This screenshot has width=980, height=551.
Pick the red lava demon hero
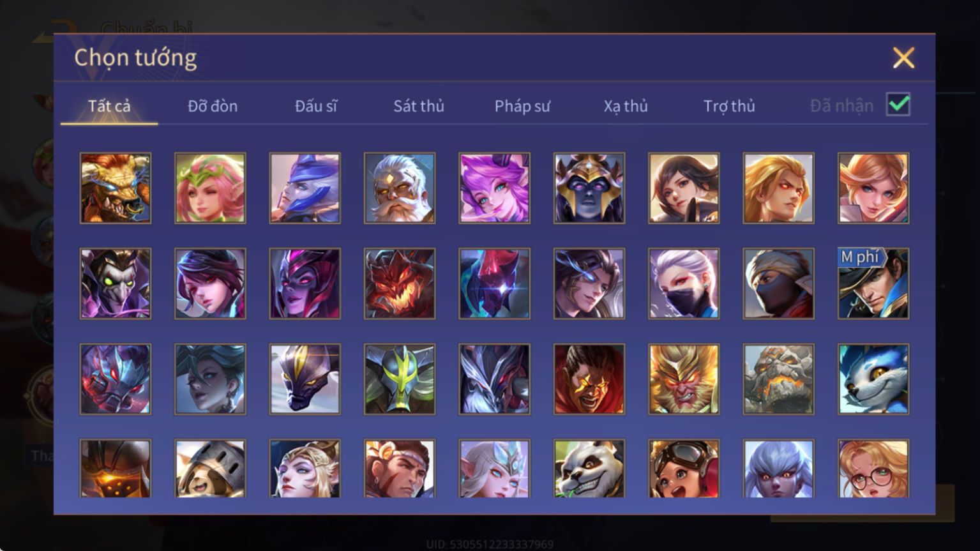coord(400,283)
